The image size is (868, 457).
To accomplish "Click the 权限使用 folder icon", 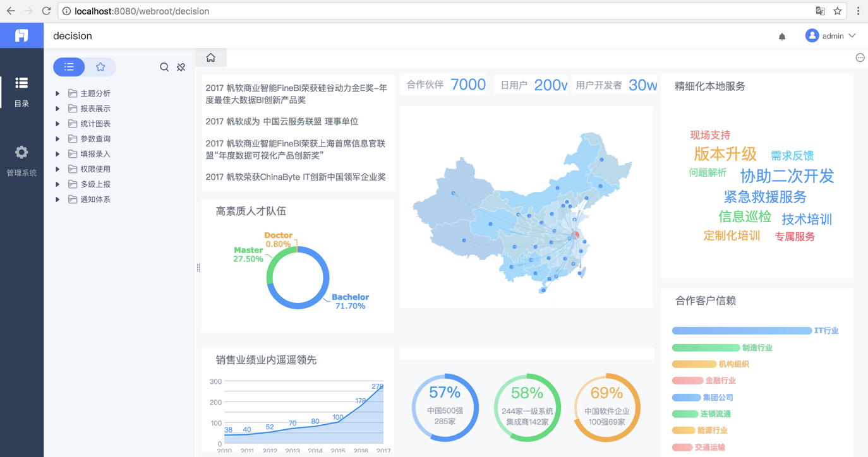I will point(73,169).
